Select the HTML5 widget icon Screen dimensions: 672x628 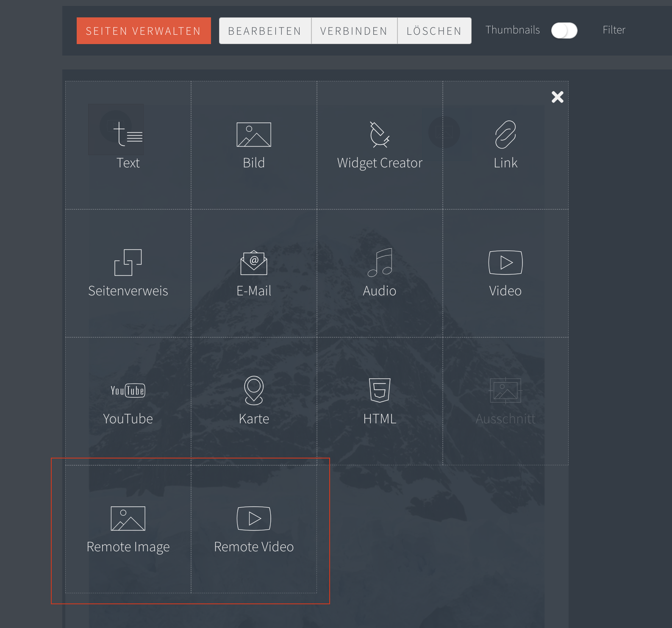(380, 390)
